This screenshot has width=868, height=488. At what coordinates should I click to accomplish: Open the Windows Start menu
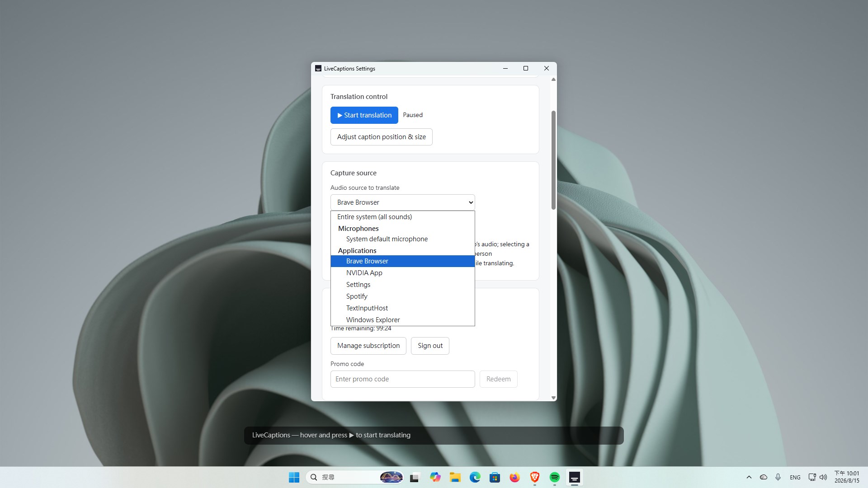point(294,477)
